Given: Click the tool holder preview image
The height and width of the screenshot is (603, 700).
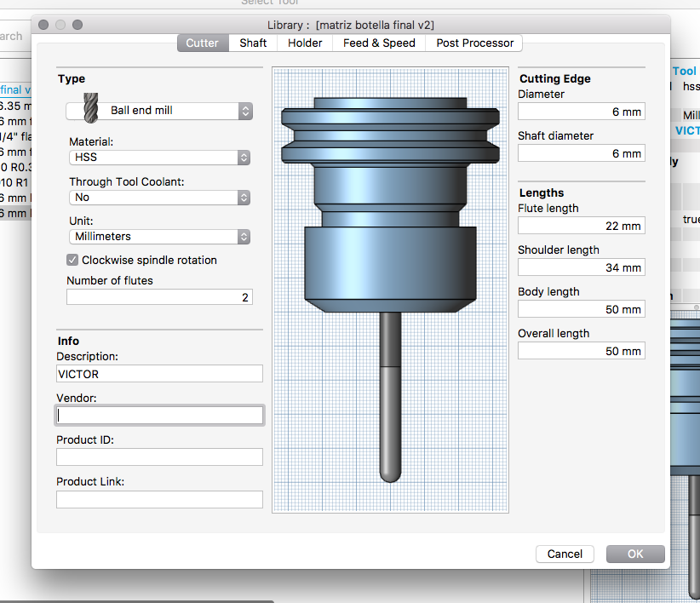Looking at the screenshot, I should tap(390, 290).
